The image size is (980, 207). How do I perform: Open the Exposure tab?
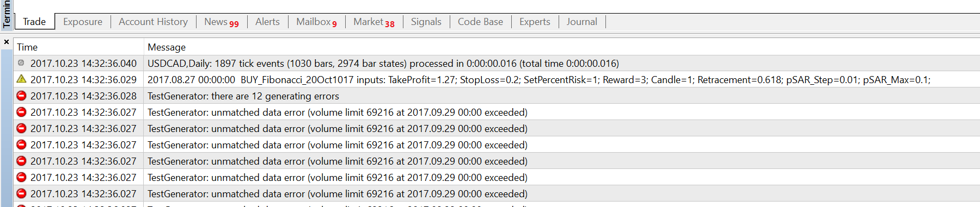tap(83, 22)
